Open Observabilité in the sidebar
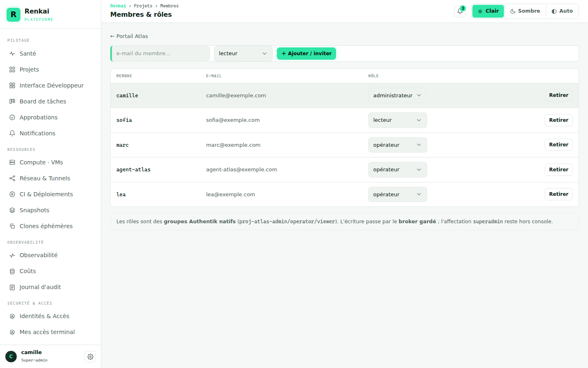This screenshot has width=588, height=368. 51,255
